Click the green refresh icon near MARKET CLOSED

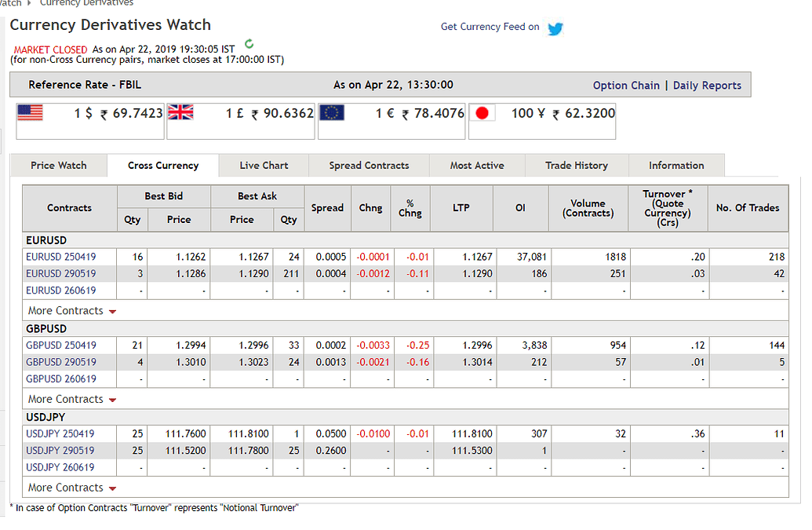(x=249, y=45)
